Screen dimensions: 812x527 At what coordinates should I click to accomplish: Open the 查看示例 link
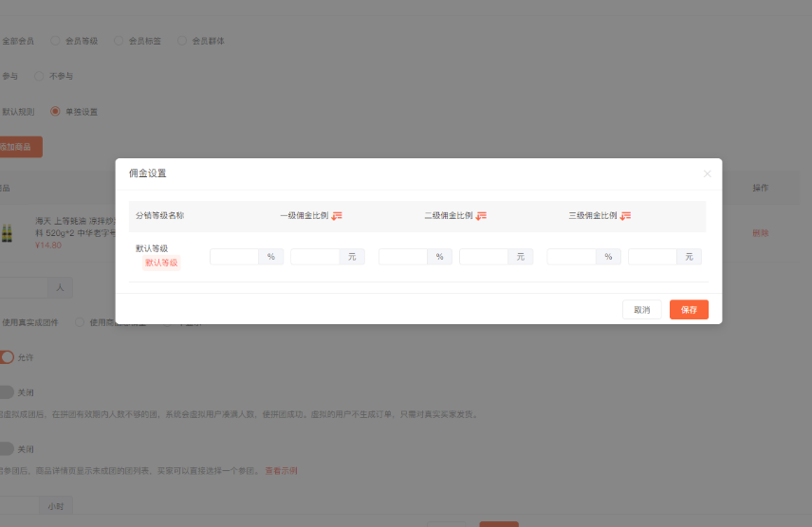[x=281, y=470]
